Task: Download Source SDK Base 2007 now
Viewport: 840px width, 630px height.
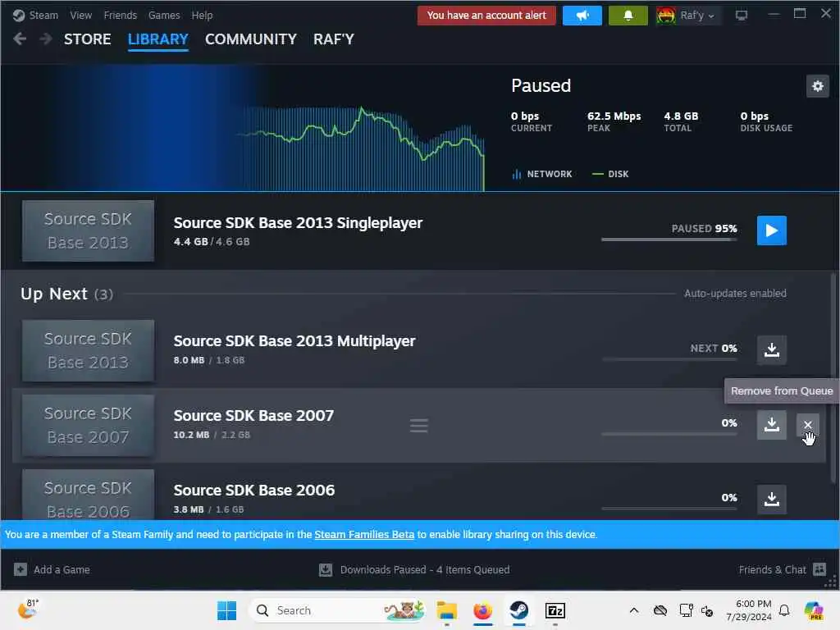Action: point(771,425)
